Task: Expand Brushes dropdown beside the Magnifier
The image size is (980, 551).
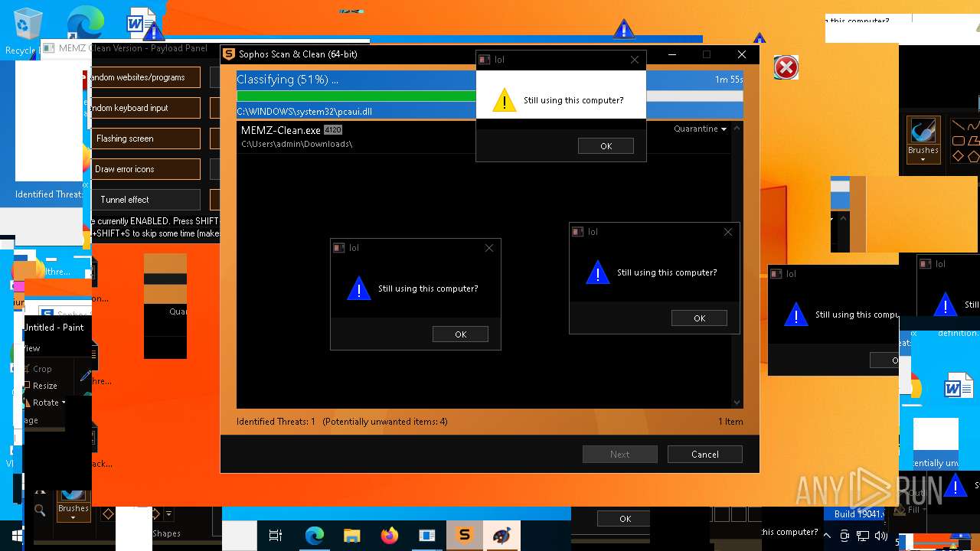Action: (x=73, y=517)
